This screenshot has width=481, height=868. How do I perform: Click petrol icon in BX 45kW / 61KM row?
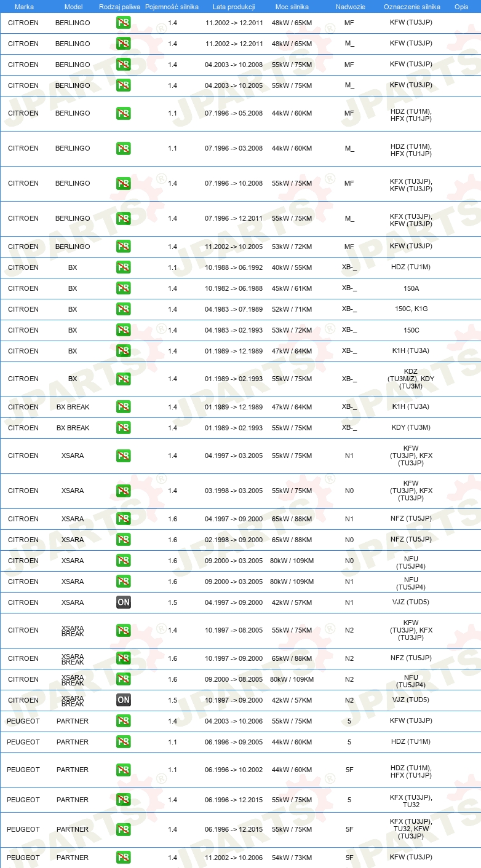(124, 288)
